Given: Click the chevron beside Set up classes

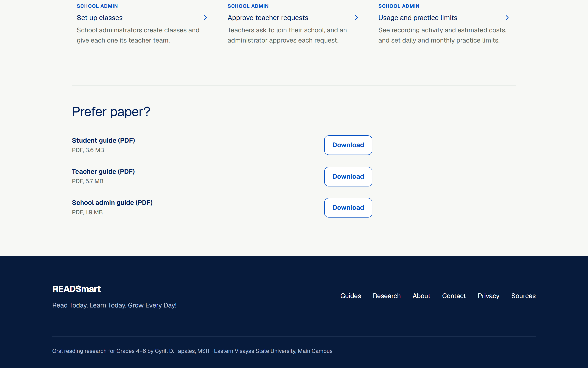Looking at the screenshot, I should pyautogui.click(x=205, y=18).
